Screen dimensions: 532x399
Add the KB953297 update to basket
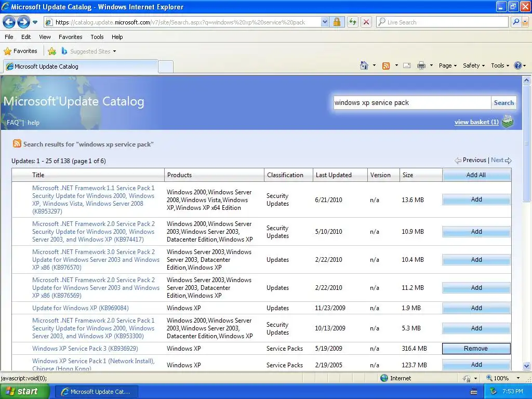[476, 199]
